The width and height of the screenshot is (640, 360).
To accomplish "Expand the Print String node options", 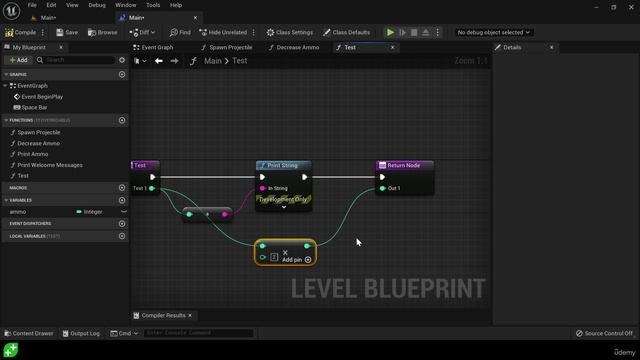I will tap(284, 207).
